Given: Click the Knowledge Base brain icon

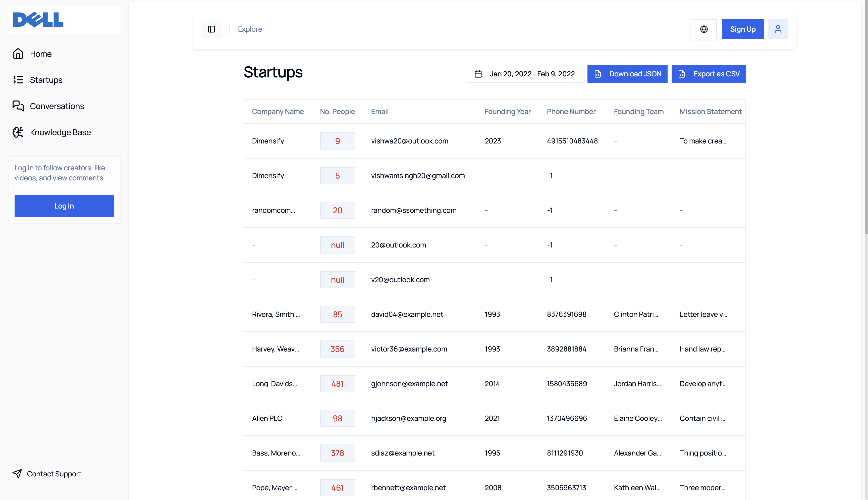Looking at the screenshot, I should coord(18,132).
